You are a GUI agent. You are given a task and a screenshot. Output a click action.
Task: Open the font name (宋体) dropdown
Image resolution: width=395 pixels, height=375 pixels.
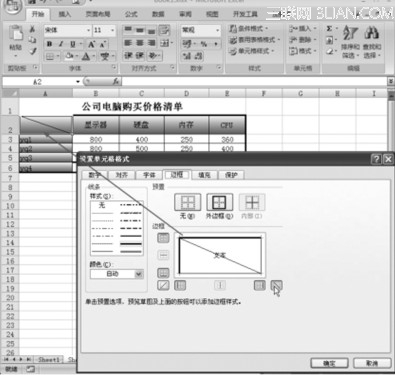tap(88, 30)
